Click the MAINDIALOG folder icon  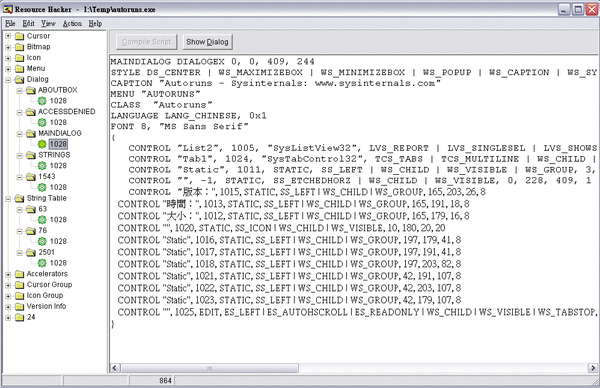(31, 134)
